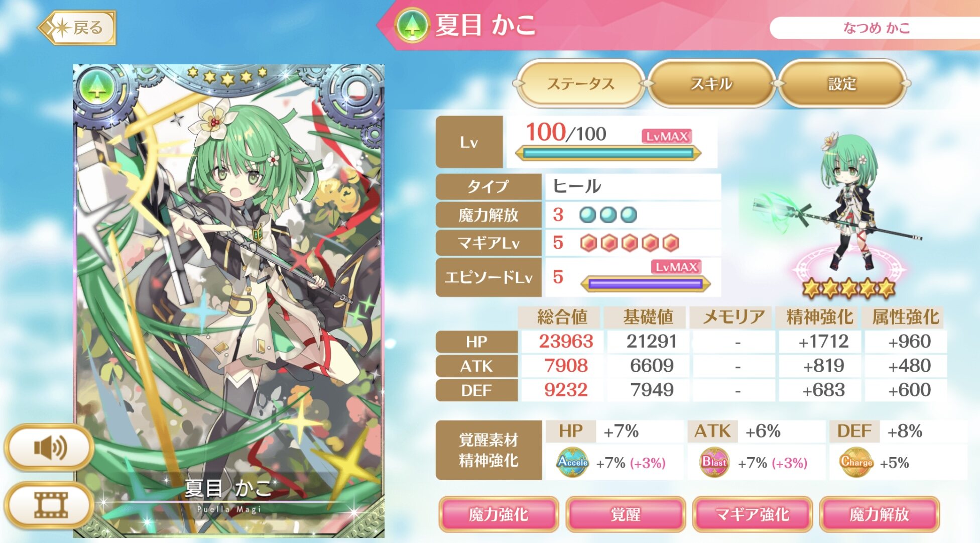The height and width of the screenshot is (543, 980).
Task: Open the film strip movie button
Action: coord(49,504)
